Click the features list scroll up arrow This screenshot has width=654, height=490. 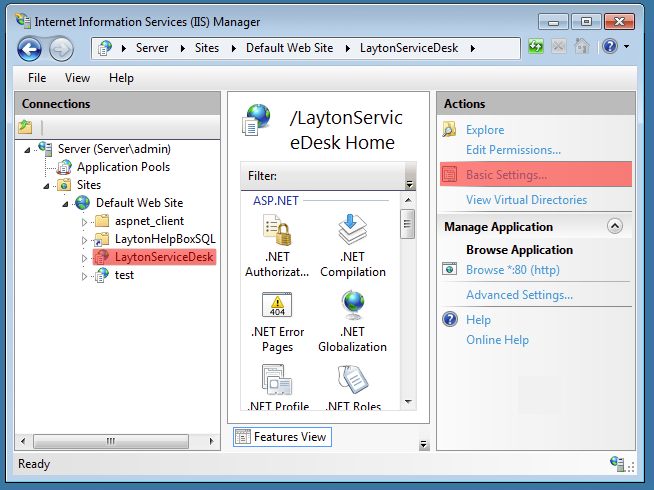(408, 200)
